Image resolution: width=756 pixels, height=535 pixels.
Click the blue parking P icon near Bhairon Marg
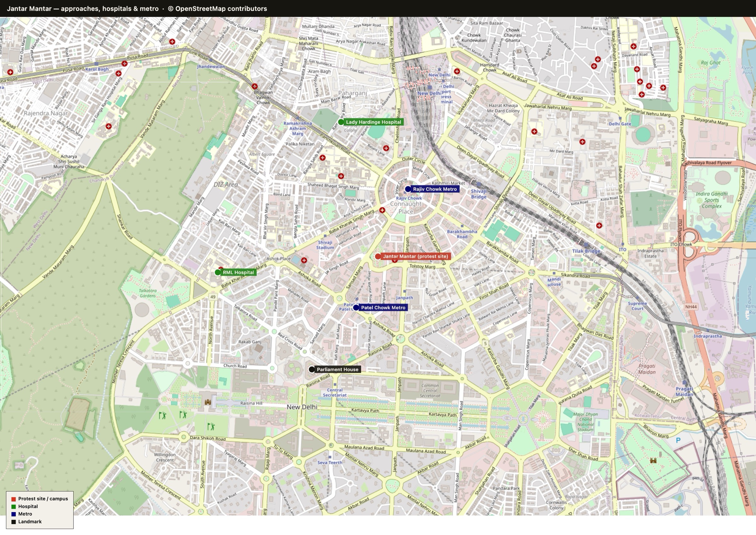[x=678, y=440]
